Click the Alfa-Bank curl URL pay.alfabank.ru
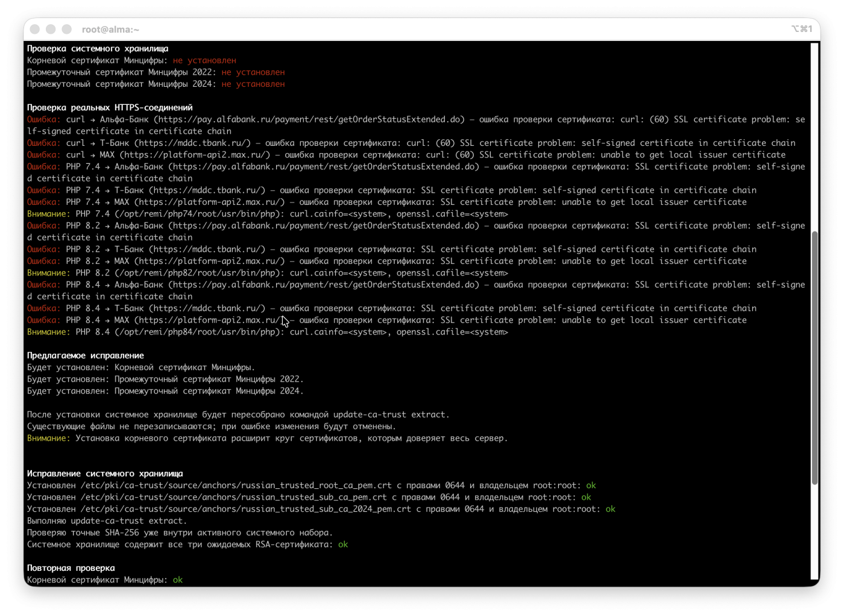The width and height of the screenshot is (844, 616). click(309, 119)
